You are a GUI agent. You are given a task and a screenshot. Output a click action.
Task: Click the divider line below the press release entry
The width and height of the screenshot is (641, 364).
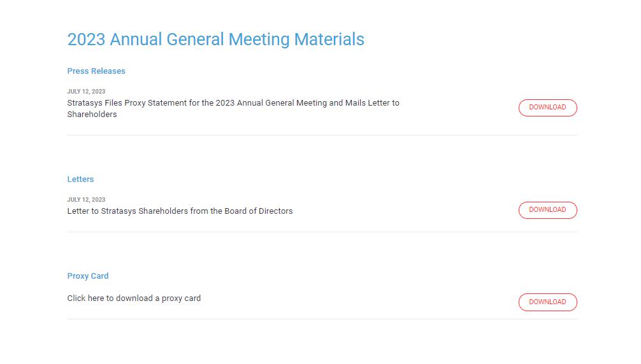coord(322,135)
